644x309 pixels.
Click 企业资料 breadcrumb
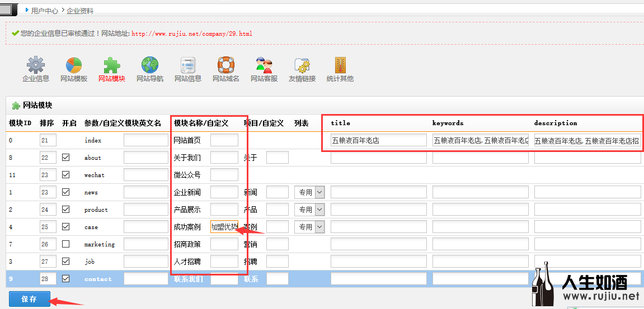[80, 11]
